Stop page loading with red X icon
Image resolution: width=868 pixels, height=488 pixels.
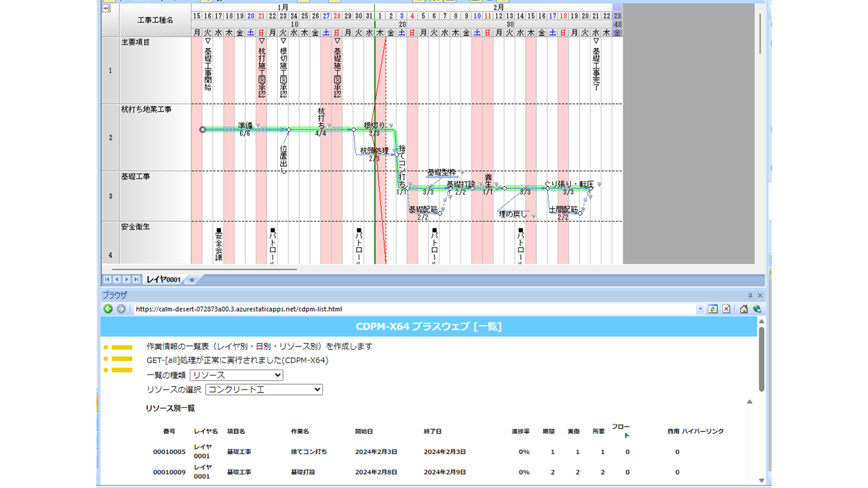(x=726, y=309)
